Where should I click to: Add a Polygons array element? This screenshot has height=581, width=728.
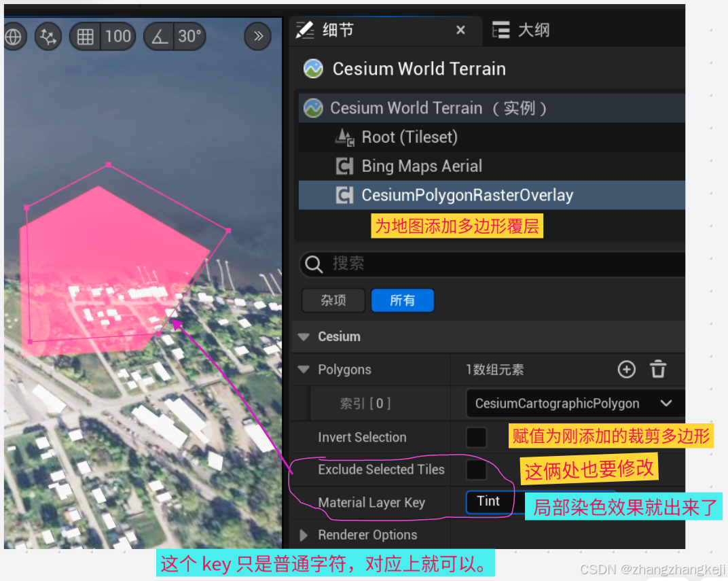pos(626,370)
